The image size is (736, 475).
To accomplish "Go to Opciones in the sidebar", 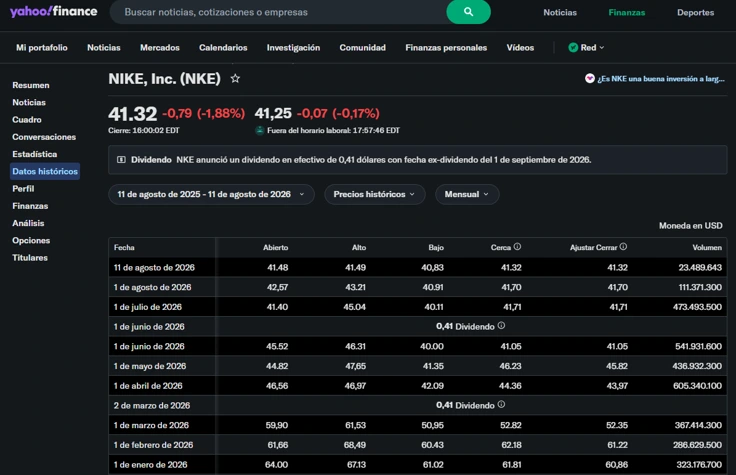I will (x=31, y=240).
